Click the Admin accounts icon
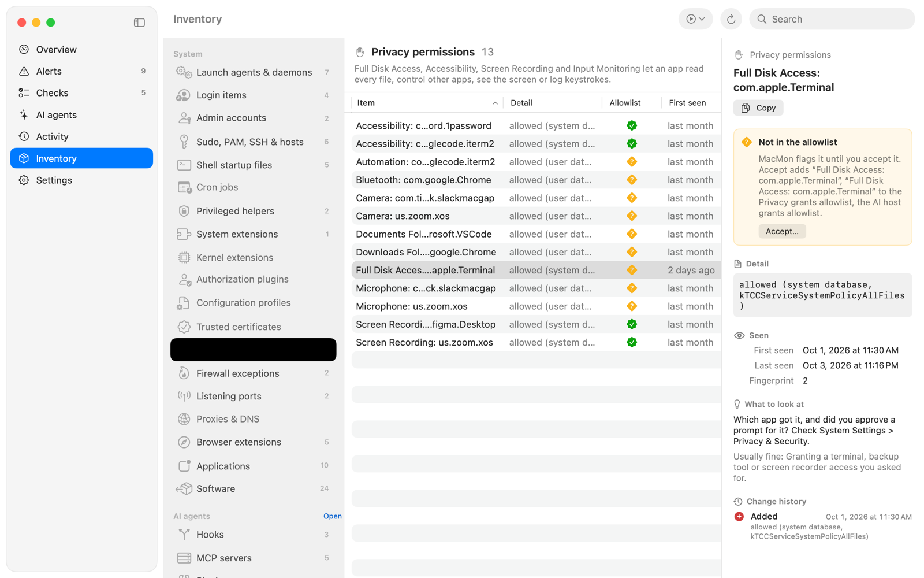Screen dimensions: 924x578 click(x=184, y=118)
